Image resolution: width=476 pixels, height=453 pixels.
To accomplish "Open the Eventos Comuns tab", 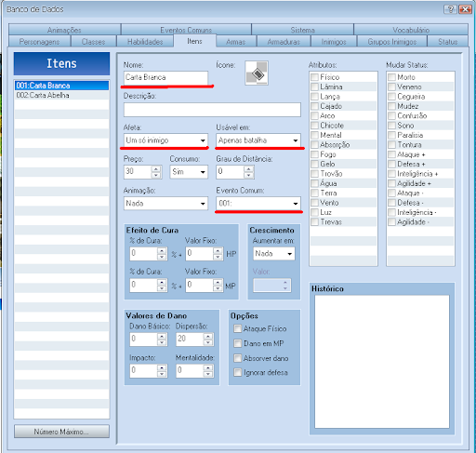I will [186, 30].
